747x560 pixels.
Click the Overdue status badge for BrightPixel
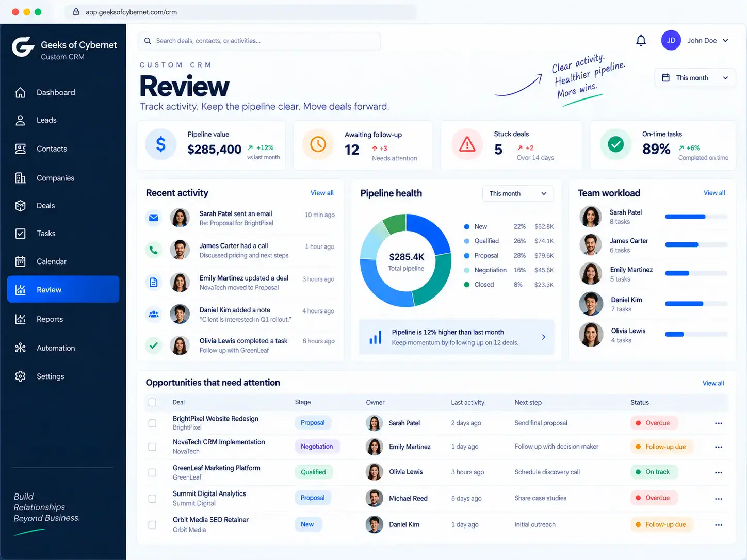tap(654, 423)
